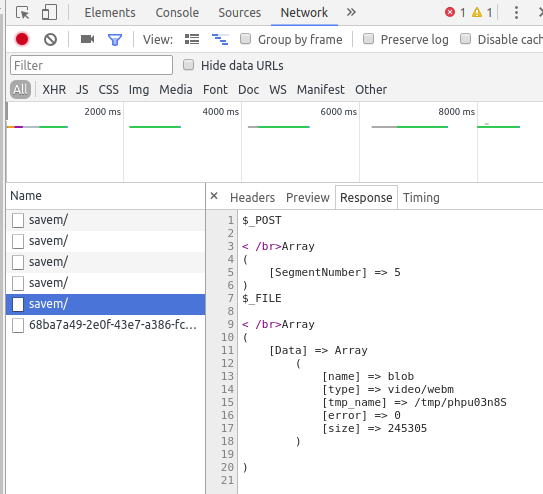Viewport: 543px width, 494px height.
Task: Switch to the Timing tab
Action: click(x=421, y=198)
